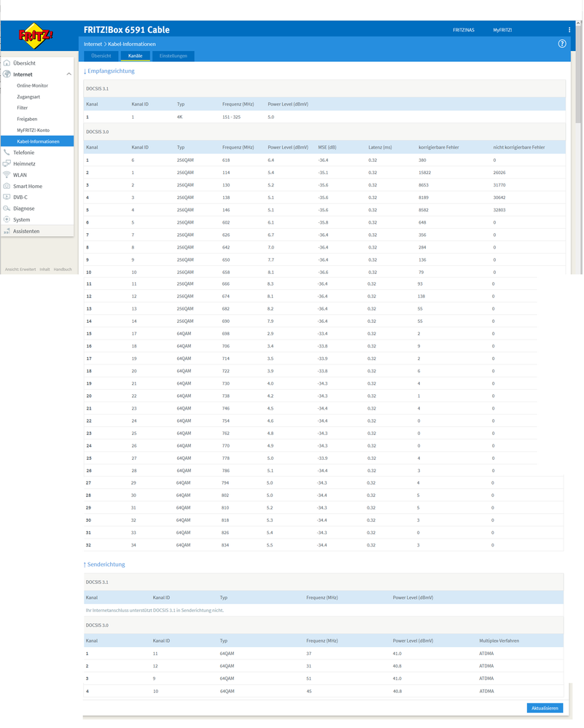
Task: Click frequency 834 in last receive row
Action: click(225, 545)
